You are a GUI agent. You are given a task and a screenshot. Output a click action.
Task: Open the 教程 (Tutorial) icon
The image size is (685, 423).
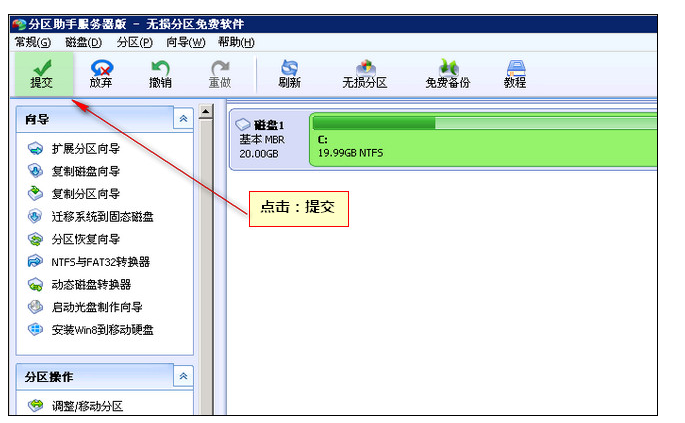pos(515,73)
